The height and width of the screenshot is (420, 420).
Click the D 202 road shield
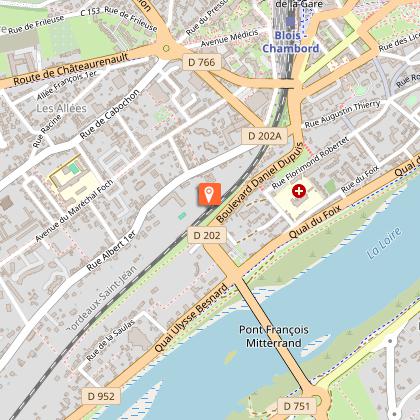point(207,235)
